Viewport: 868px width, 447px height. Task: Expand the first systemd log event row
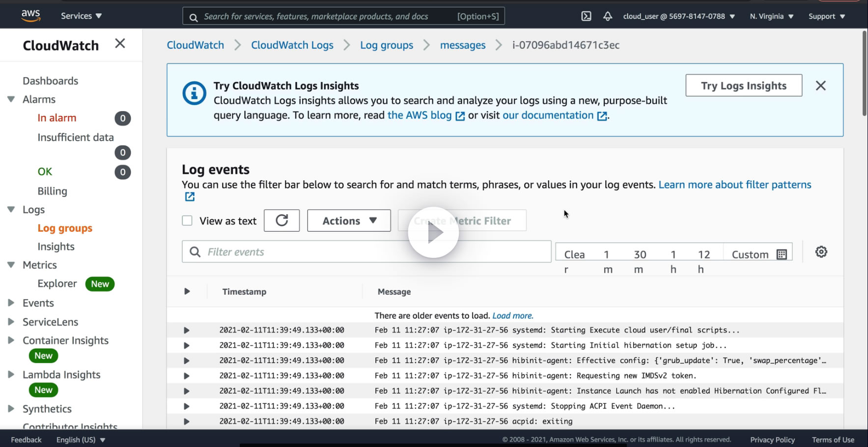(x=186, y=330)
